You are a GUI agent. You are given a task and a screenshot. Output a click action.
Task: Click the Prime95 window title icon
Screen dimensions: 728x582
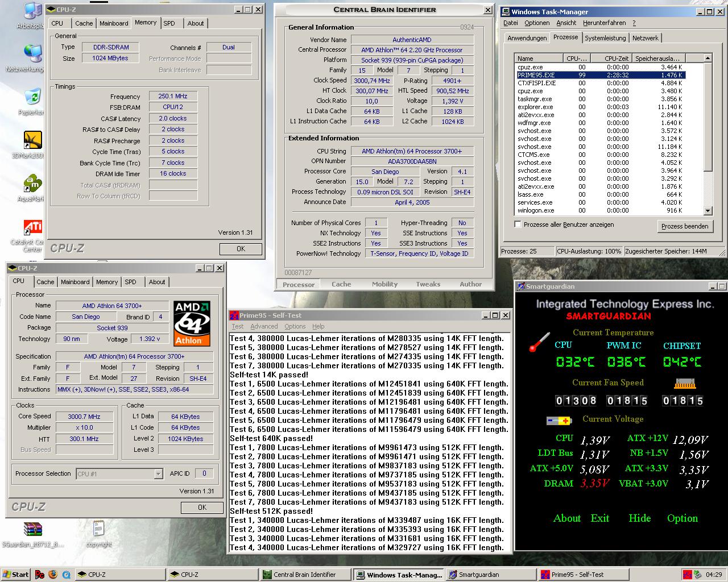coord(234,315)
